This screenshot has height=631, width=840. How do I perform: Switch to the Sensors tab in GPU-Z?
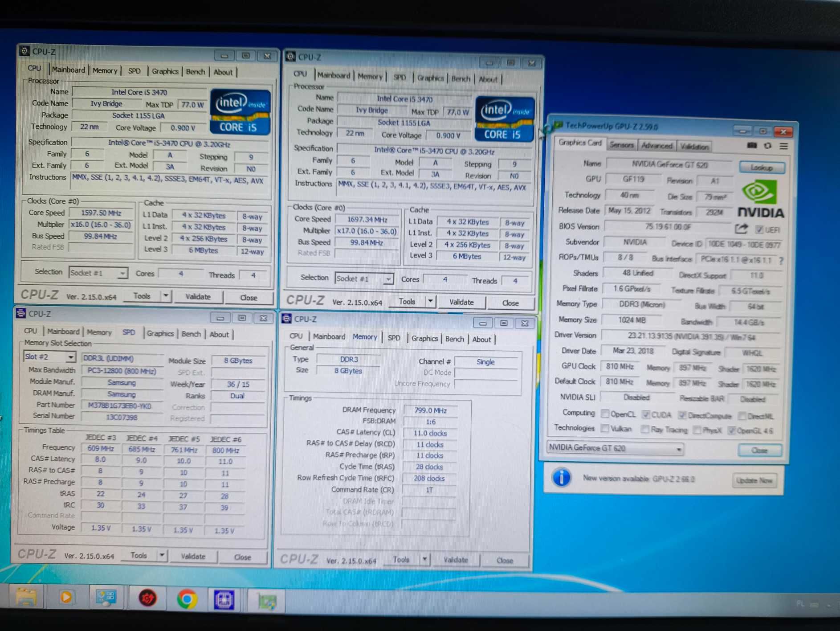621,145
